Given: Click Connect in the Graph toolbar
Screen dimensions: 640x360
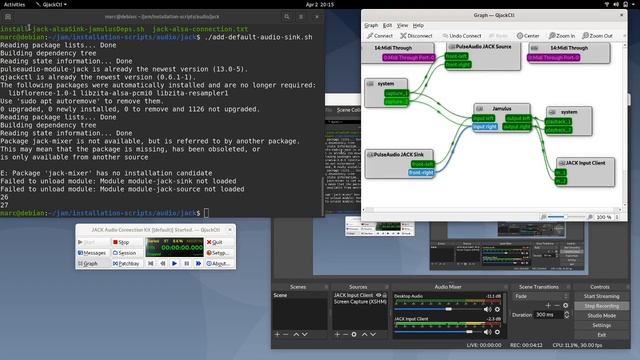Looking at the screenshot, I should (x=380, y=36).
